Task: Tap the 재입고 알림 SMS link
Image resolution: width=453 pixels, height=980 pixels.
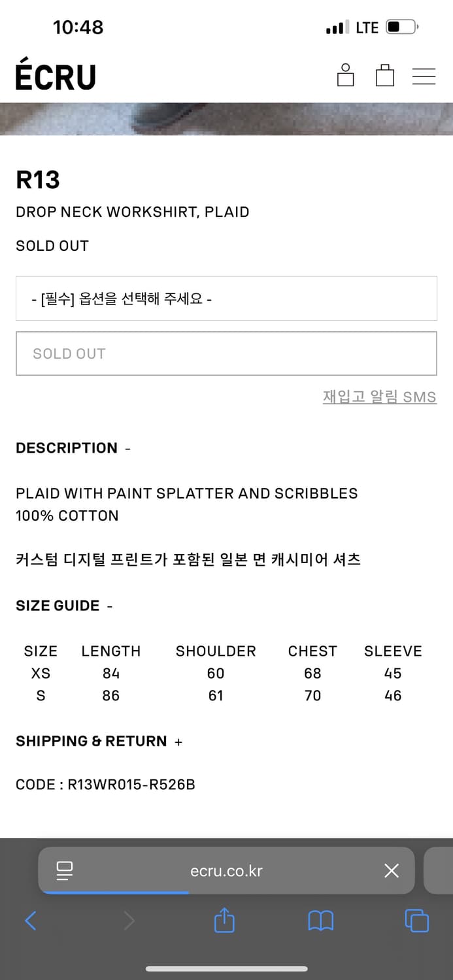Action: coord(380,397)
